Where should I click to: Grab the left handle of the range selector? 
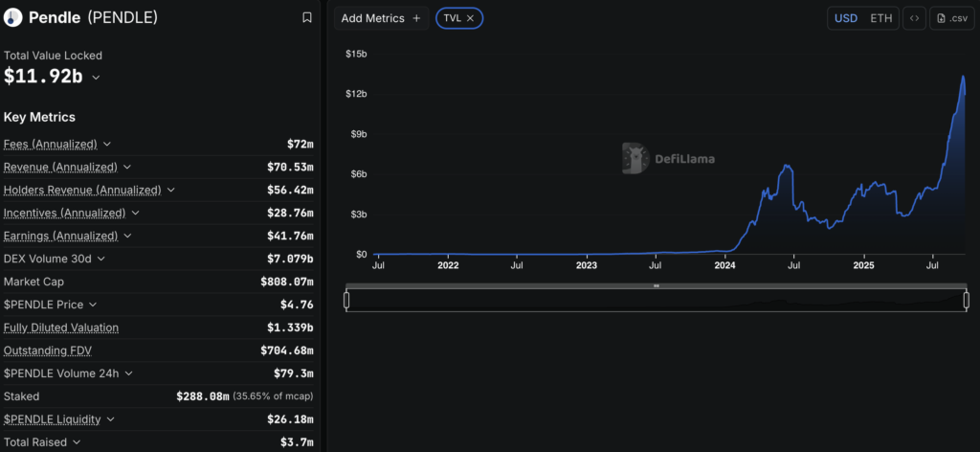click(x=346, y=301)
